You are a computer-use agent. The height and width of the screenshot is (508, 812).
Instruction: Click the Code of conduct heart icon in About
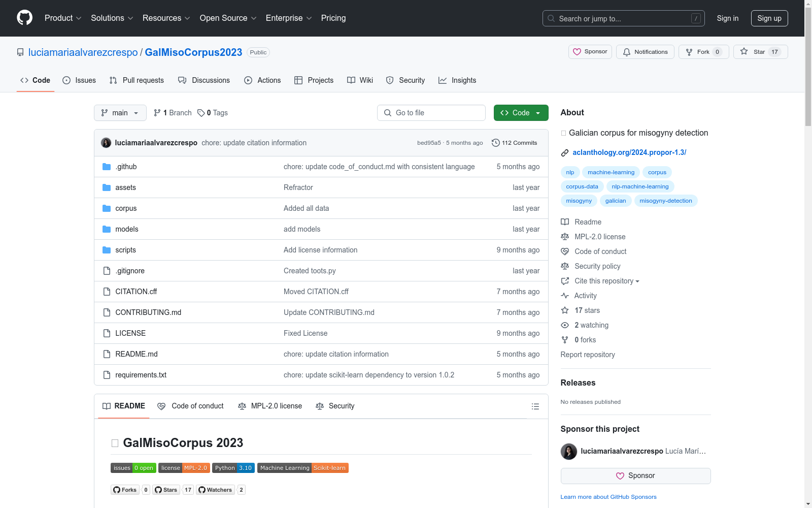(565, 251)
